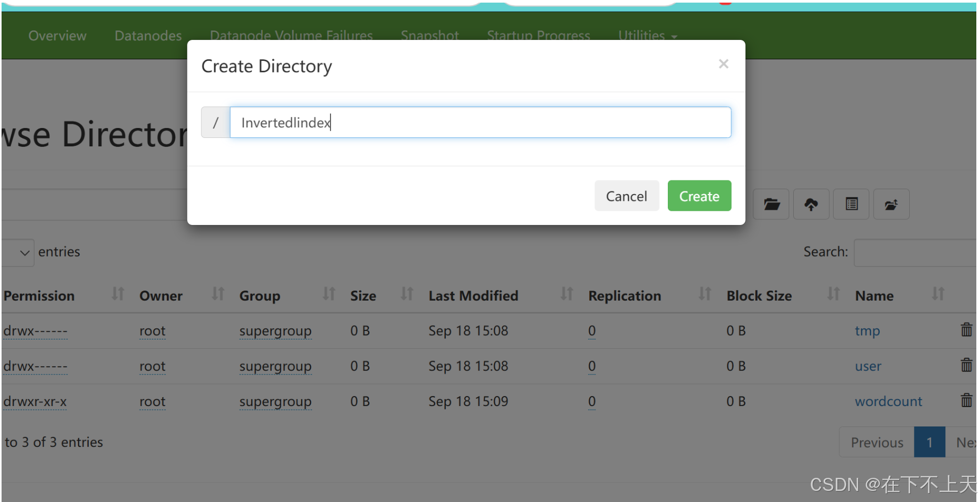Select page 1 in pagination
The image size is (980, 502).
929,442
